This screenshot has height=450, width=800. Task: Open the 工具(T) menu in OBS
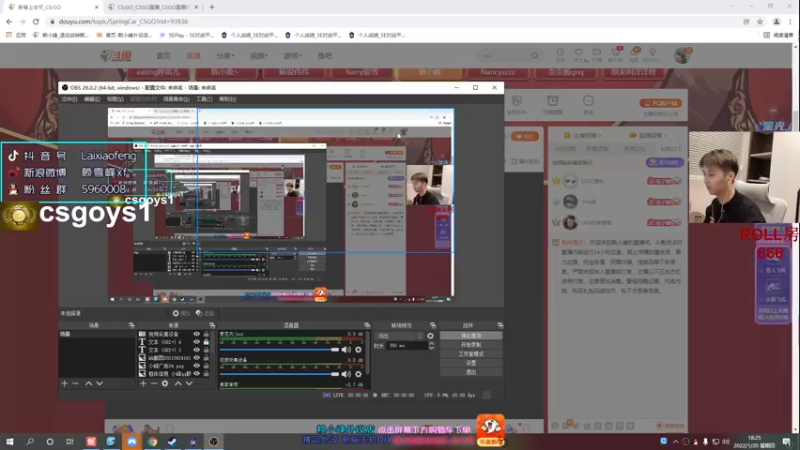[204, 99]
